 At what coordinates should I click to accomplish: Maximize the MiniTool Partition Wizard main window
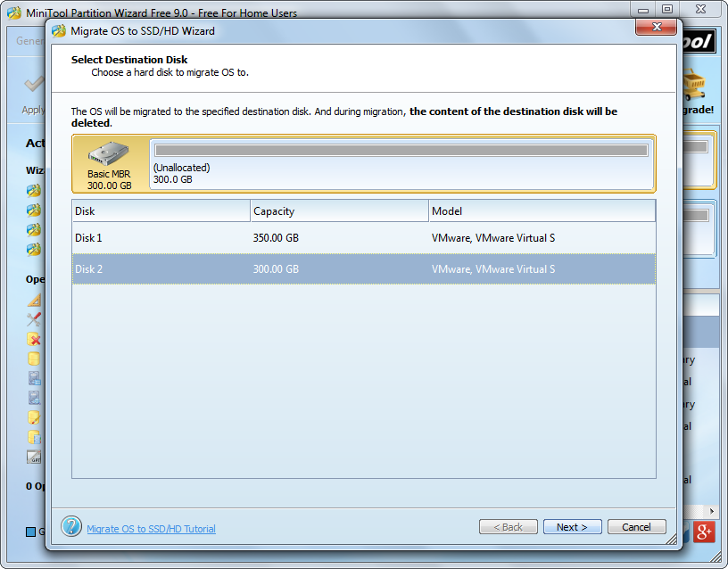tap(667, 9)
